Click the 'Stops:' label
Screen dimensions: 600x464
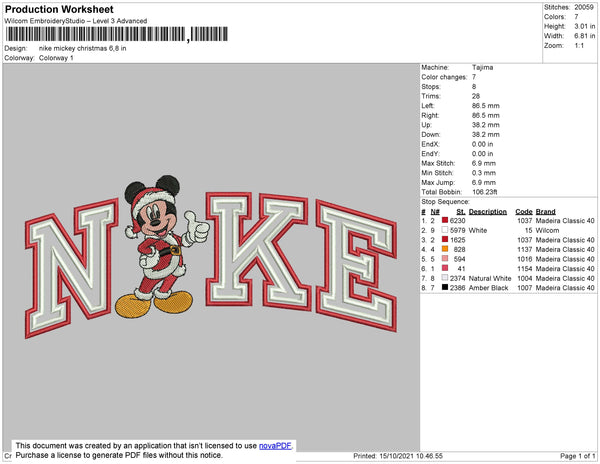tap(431, 86)
